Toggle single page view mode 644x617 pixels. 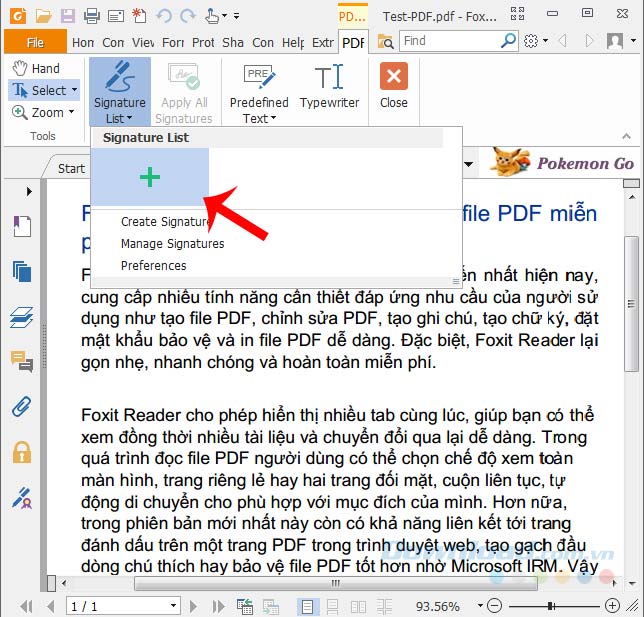[307, 606]
